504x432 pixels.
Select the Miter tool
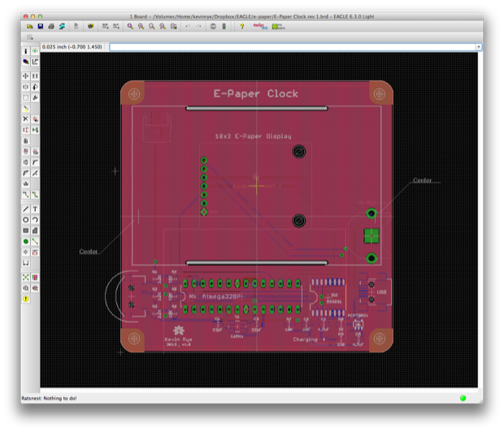pos(35,162)
